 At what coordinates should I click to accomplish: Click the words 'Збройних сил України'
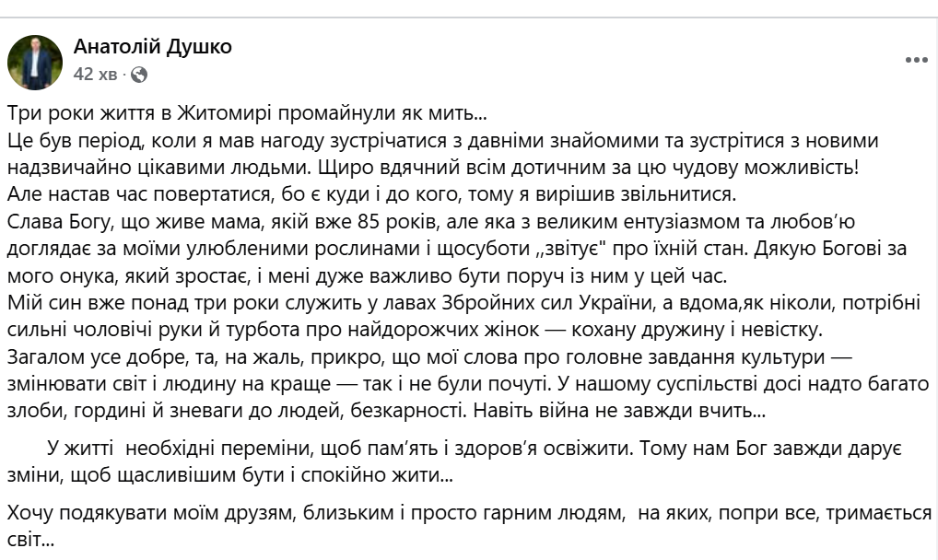(546, 303)
